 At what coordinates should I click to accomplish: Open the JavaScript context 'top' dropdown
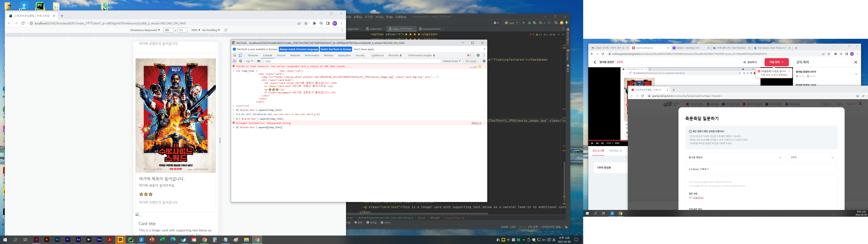(249, 61)
